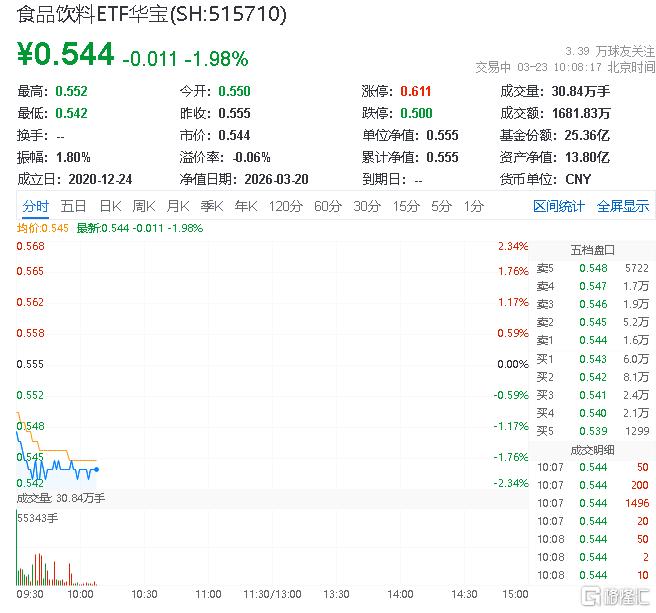Click the 卖4 order row at 0.547

tap(592, 286)
